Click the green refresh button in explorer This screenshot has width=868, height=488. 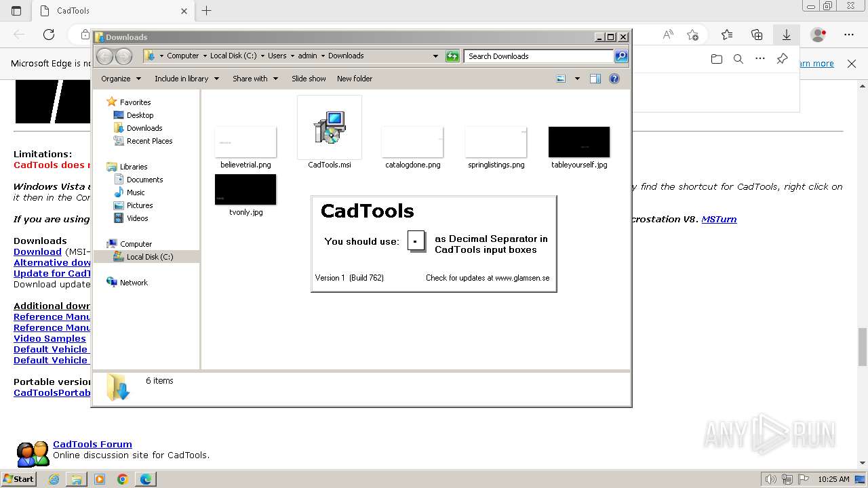tap(452, 56)
